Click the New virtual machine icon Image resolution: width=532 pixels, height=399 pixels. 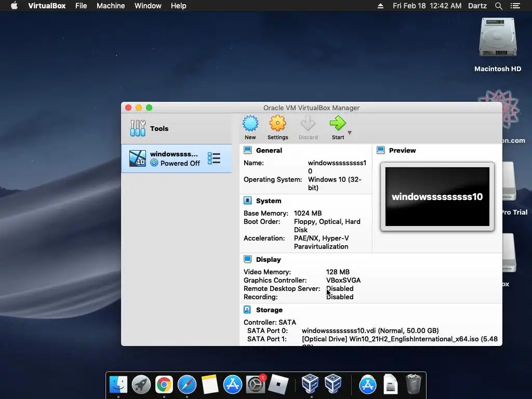click(x=250, y=124)
